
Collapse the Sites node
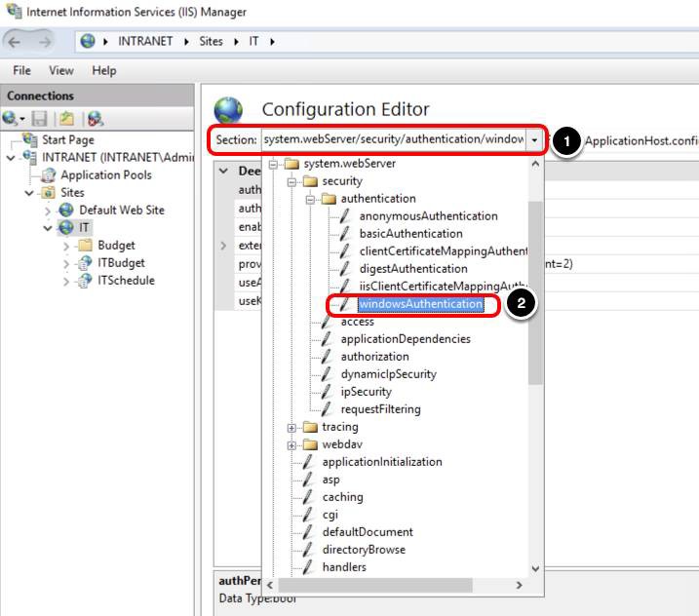tap(29, 193)
